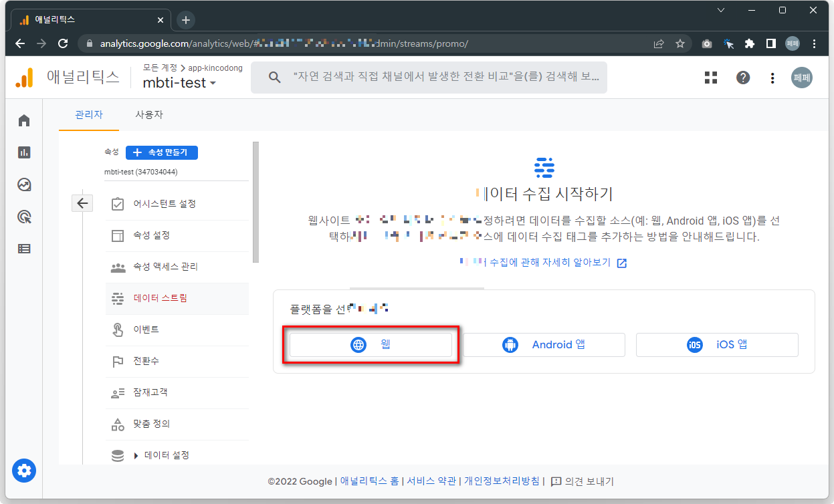834x504 pixels.
Task: Select the 관리자 tab
Action: tap(88, 114)
